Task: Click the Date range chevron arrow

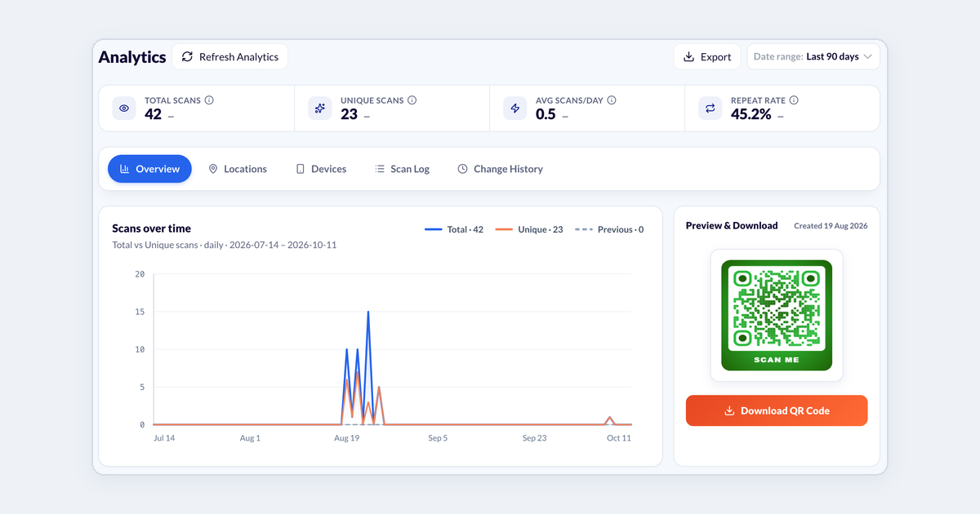Action: point(867,57)
